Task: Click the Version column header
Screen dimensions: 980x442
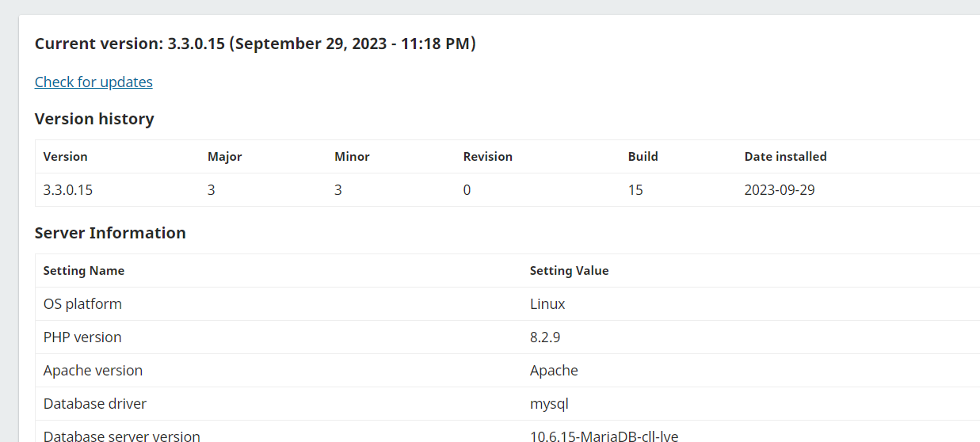Action: point(66,157)
